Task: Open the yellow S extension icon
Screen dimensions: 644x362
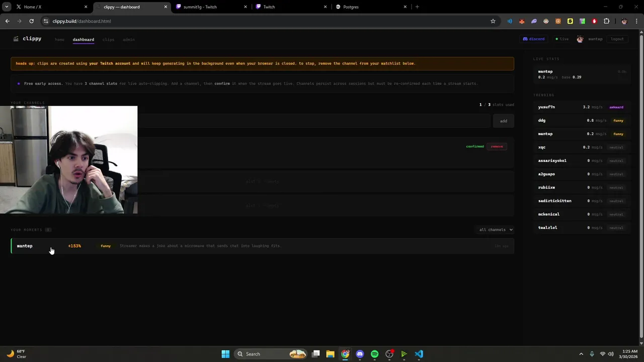Action: (x=570, y=21)
